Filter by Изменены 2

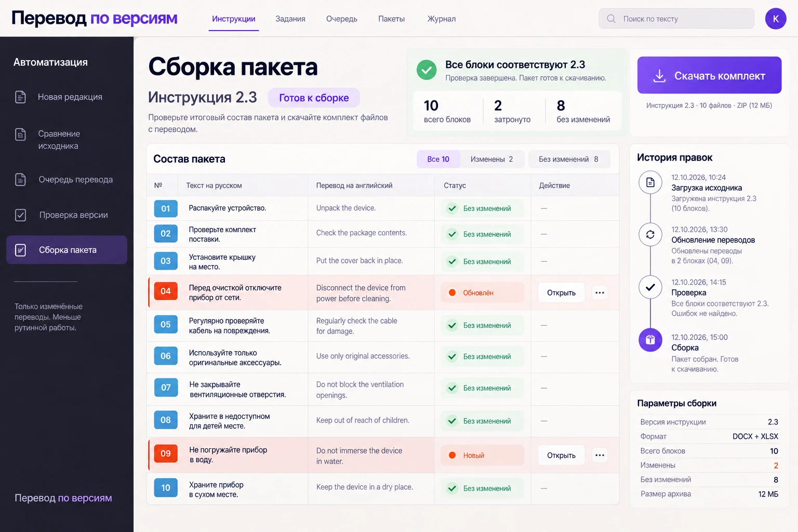point(492,159)
